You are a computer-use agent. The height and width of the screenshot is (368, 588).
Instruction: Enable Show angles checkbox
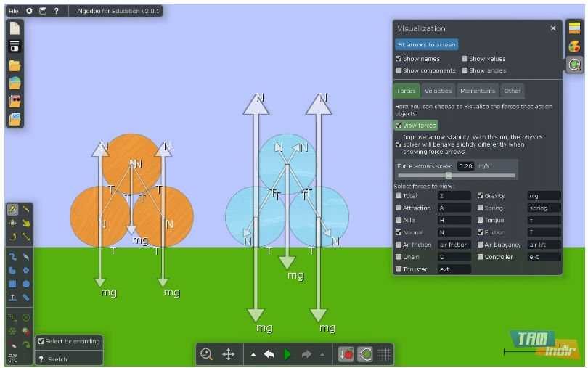pos(465,70)
